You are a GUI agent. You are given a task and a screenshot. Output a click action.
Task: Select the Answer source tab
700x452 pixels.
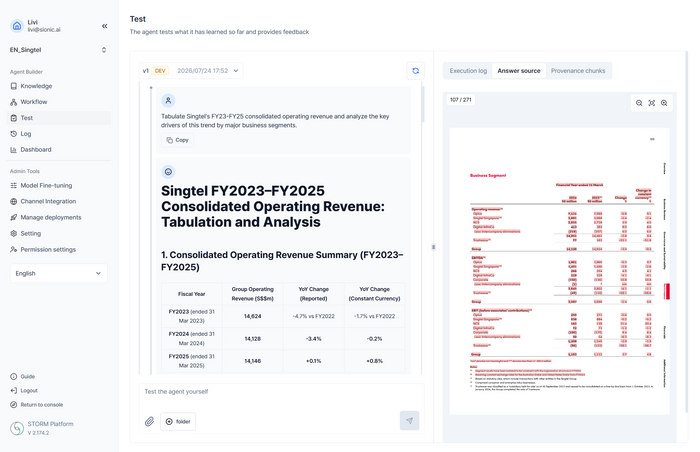(519, 71)
